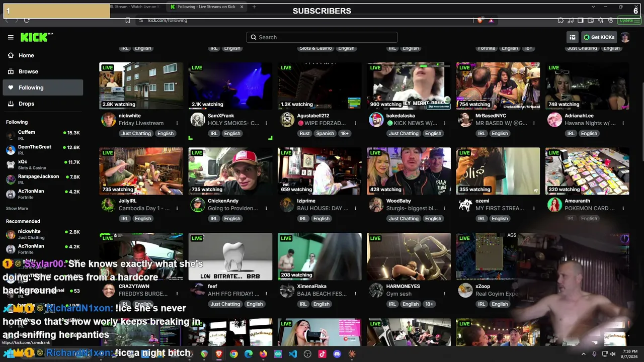644x362 pixels.
Task: Open Visual Studio Code from taskbar
Action: pyautogui.click(x=293, y=354)
